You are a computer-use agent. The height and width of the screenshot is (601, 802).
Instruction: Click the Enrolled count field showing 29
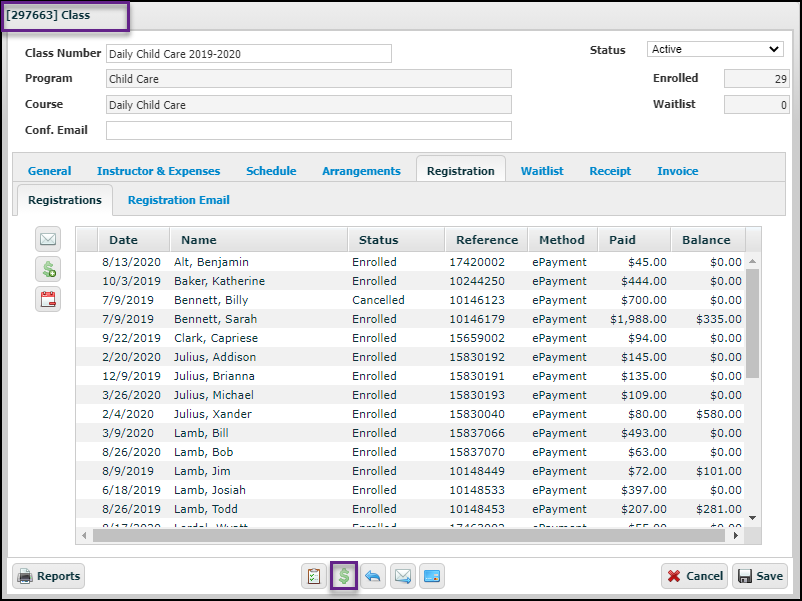[756, 79]
